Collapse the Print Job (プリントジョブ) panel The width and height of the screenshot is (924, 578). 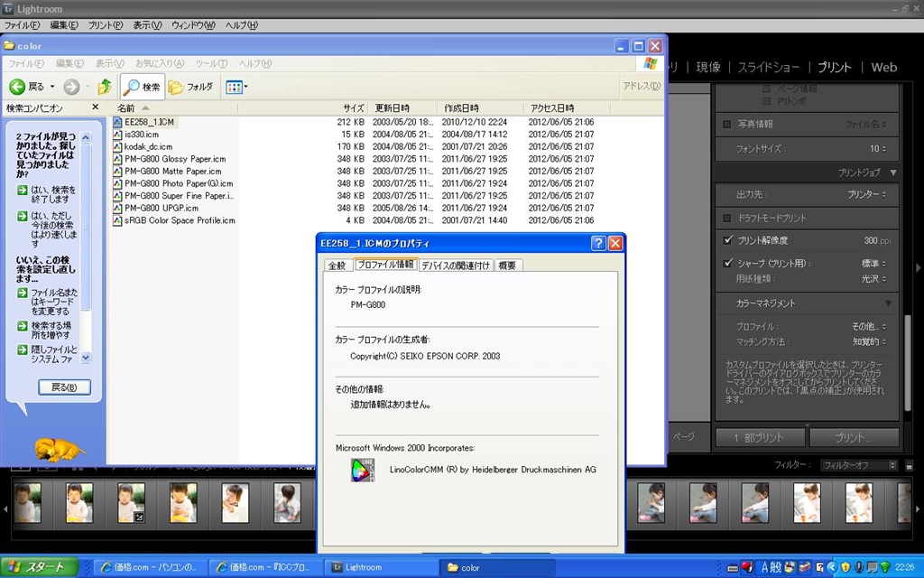(x=892, y=172)
